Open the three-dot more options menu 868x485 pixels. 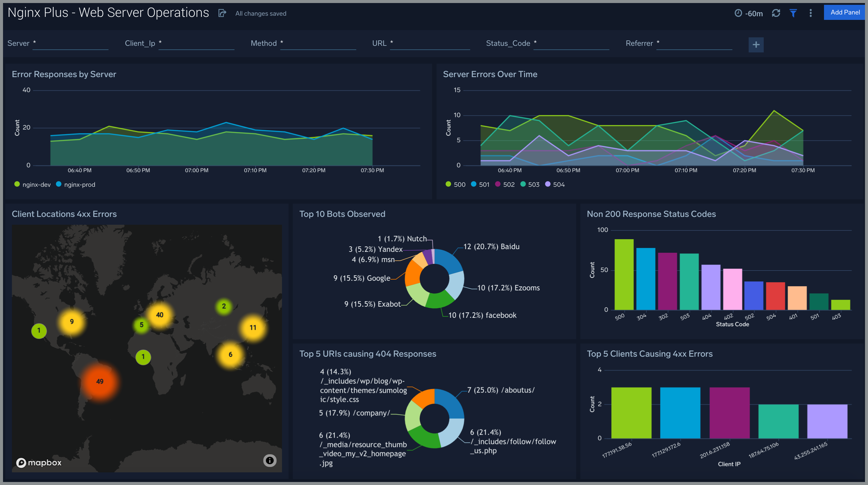pos(811,13)
